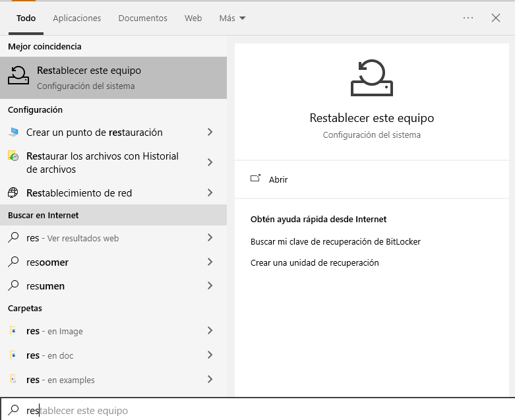Image resolution: width=515 pixels, height=420 pixels.
Task: Expand arrow for res en doc folder
Action: coord(210,355)
